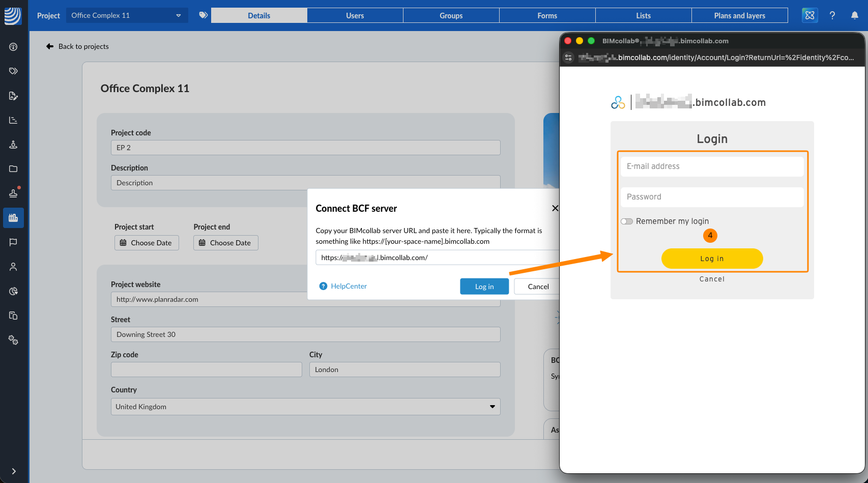Image resolution: width=868 pixels, height=483 pixels.
Task: Open the Office Complex 11 project dropdown
Action: click(127, 15)
